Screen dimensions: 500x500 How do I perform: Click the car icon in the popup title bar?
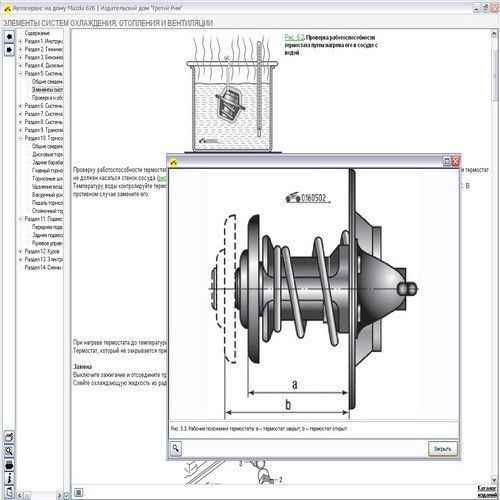tap(173, 162)
